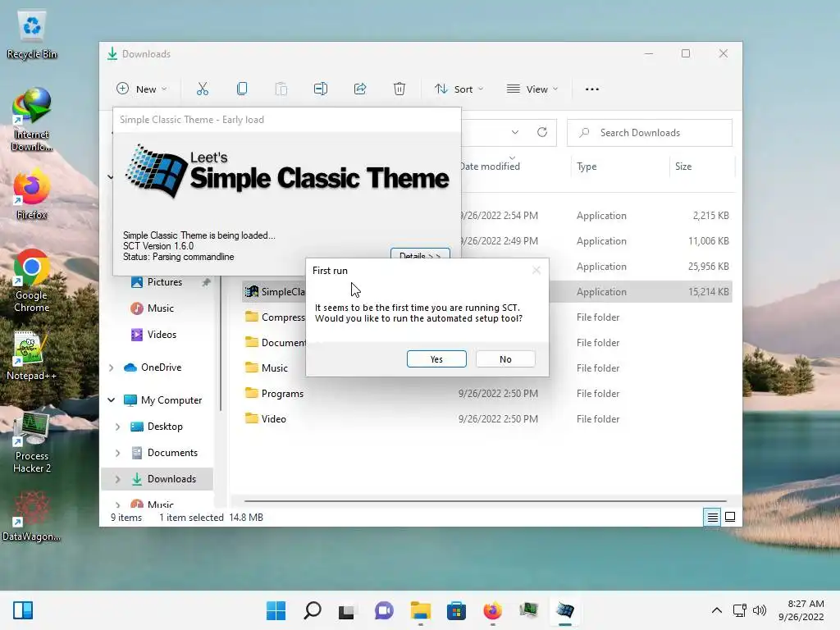Click the Share icon in toolbar
Screen dimensions: 840x630
360,89
